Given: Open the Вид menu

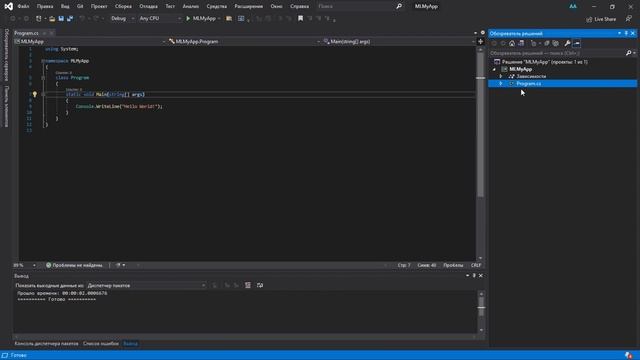Looking at the screenshot, I should click(65, 6).
